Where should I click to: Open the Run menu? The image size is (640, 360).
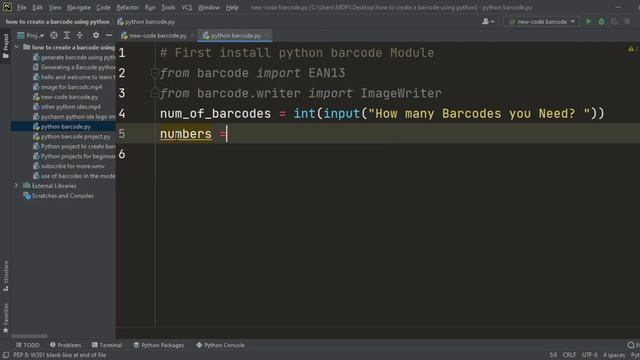coord(150,7)
